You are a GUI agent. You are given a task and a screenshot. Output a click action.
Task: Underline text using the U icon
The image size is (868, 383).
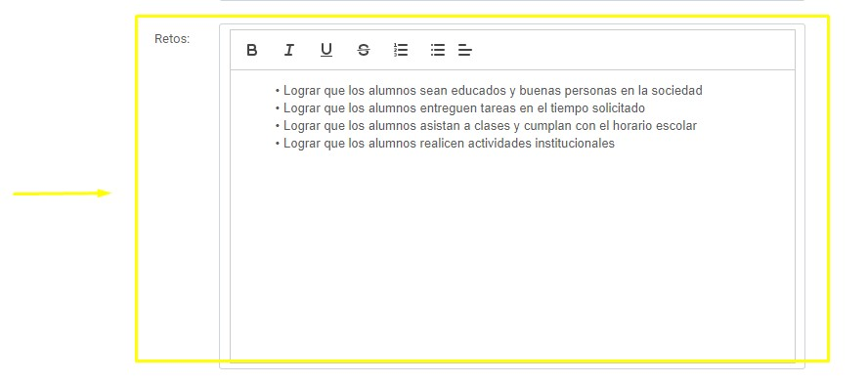pyautogui.click(x=326, y=51)
